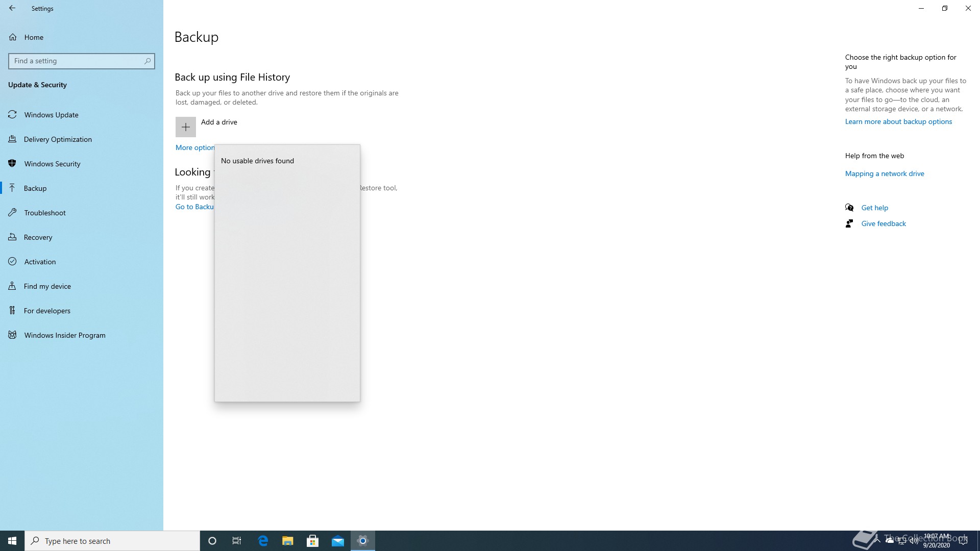Click the Activation checkmark circle icon

[13, 262]
